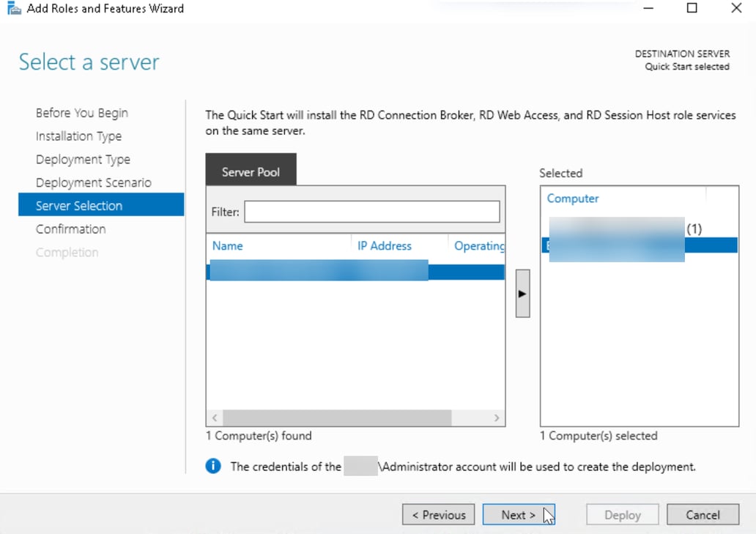Click the blue information icon near credentials message

(212, 466)
